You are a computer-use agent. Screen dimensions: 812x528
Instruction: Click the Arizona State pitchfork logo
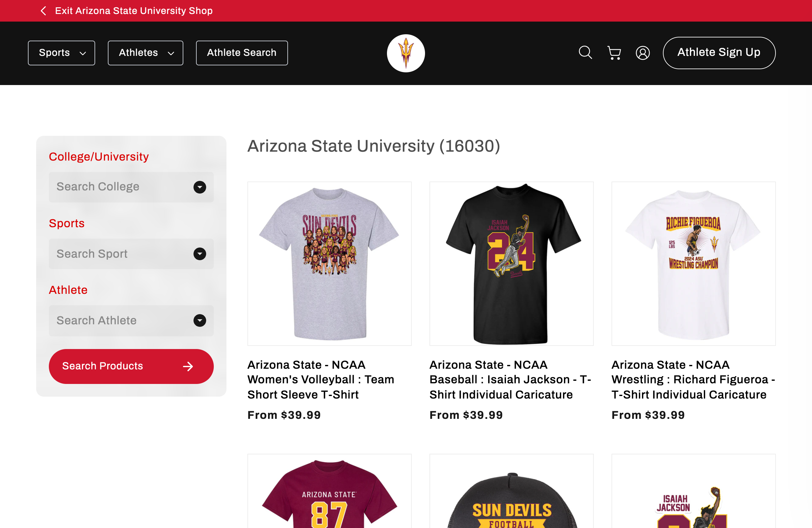click(406, 53)
